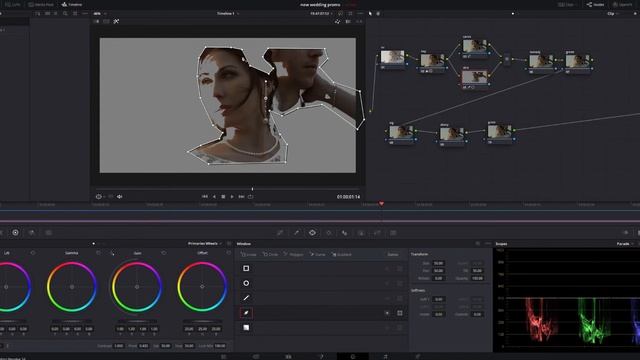
Task: Click the Contrast value field
Action: pos(119,346)
